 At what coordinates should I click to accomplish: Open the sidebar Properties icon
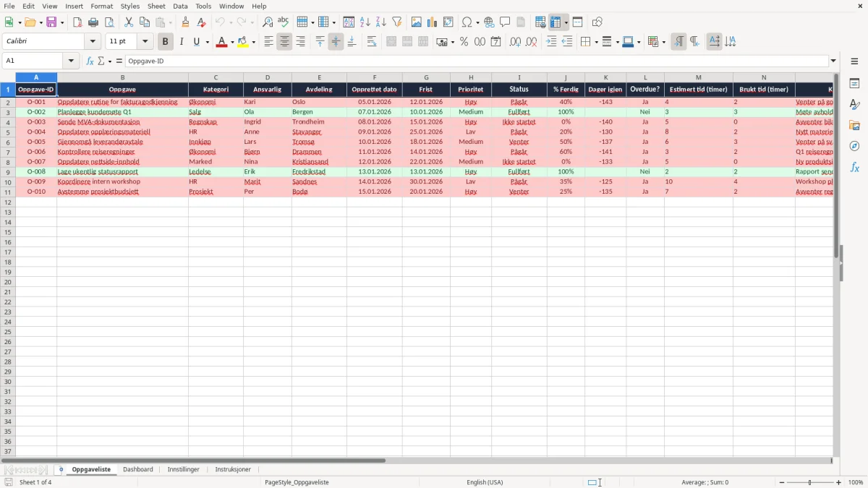(854, 83)
